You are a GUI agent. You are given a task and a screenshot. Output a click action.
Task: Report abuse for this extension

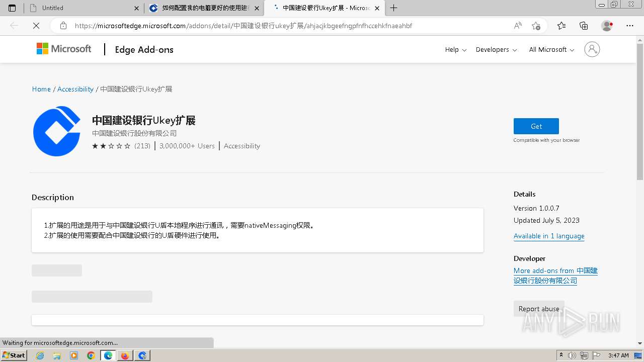(x=539, y=309)
